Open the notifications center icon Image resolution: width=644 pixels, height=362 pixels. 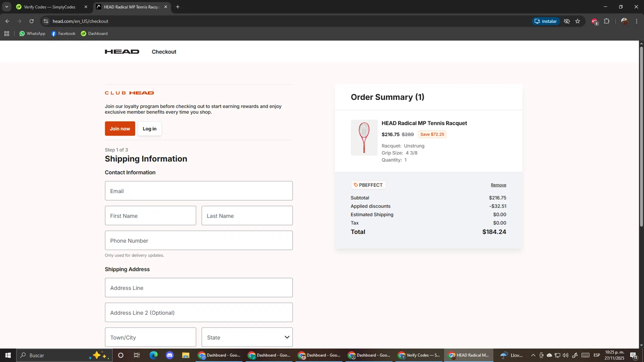point(634,356)
